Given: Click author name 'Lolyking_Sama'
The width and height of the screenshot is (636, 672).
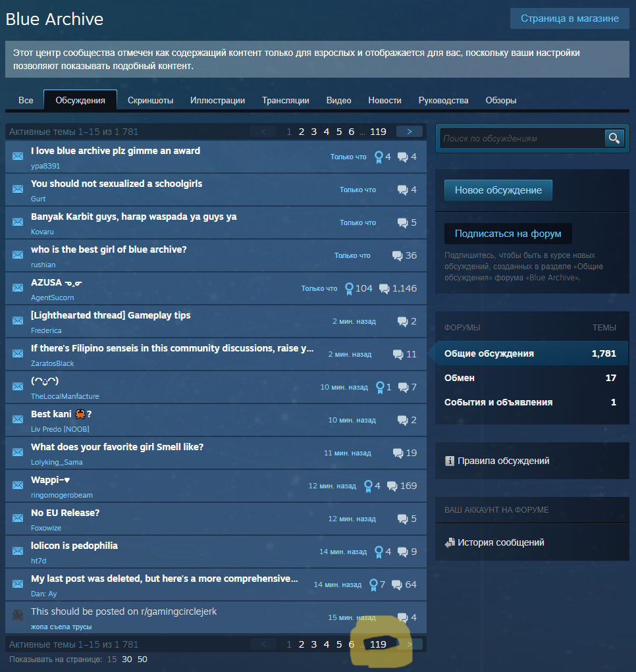Looking at the screenshot, I should coord(57,463).
